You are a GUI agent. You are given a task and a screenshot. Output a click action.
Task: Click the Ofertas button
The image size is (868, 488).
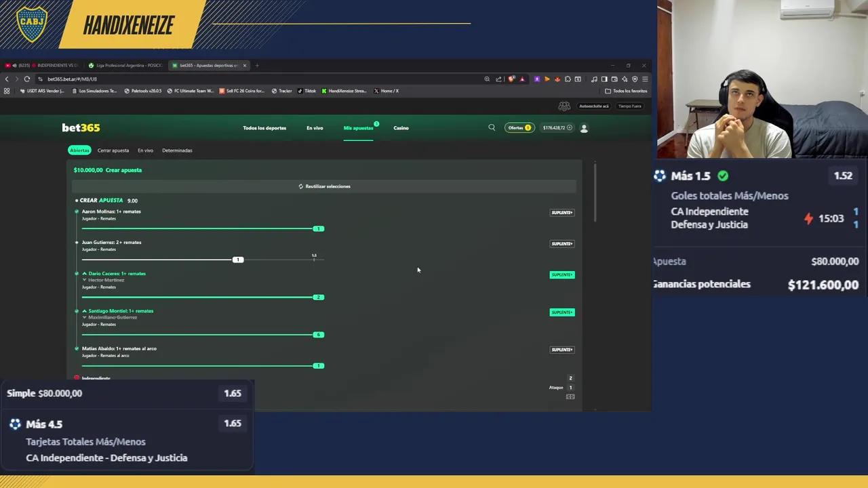(x=519, y=127)
